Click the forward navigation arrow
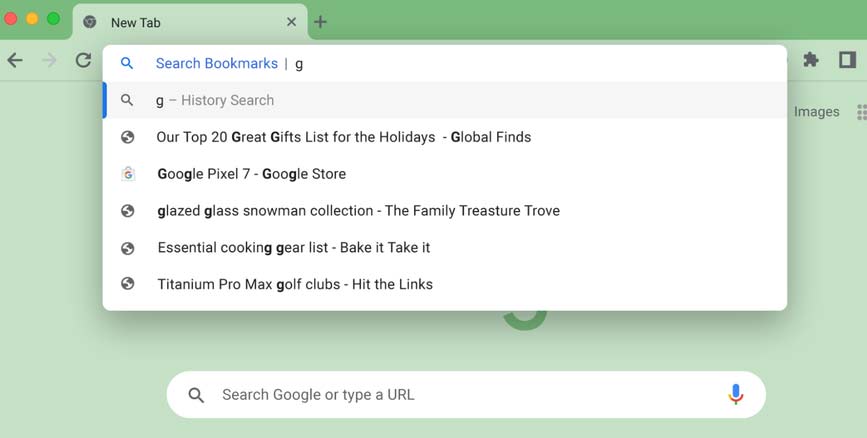 tap(49, 60)
